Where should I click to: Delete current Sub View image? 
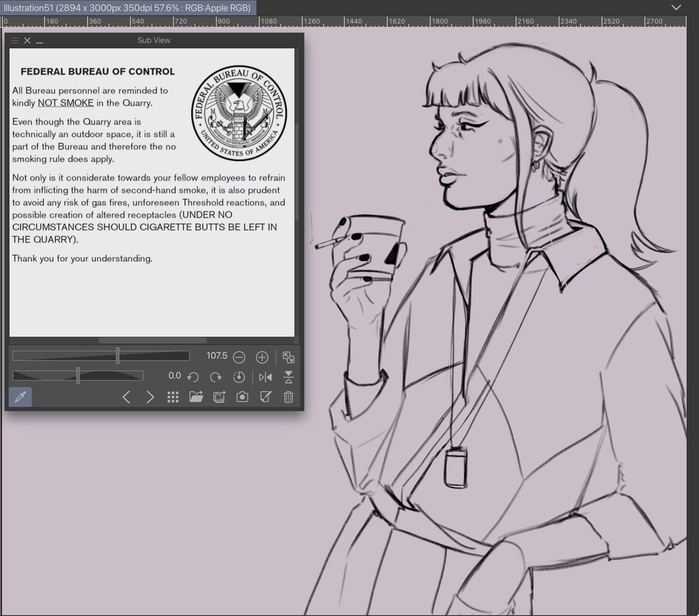tap(288, 397)
